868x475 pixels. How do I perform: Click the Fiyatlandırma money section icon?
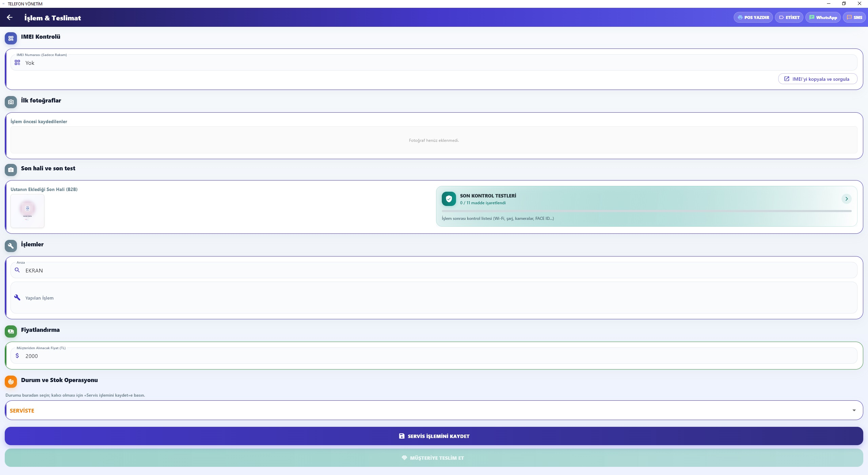tap(11, 331)
